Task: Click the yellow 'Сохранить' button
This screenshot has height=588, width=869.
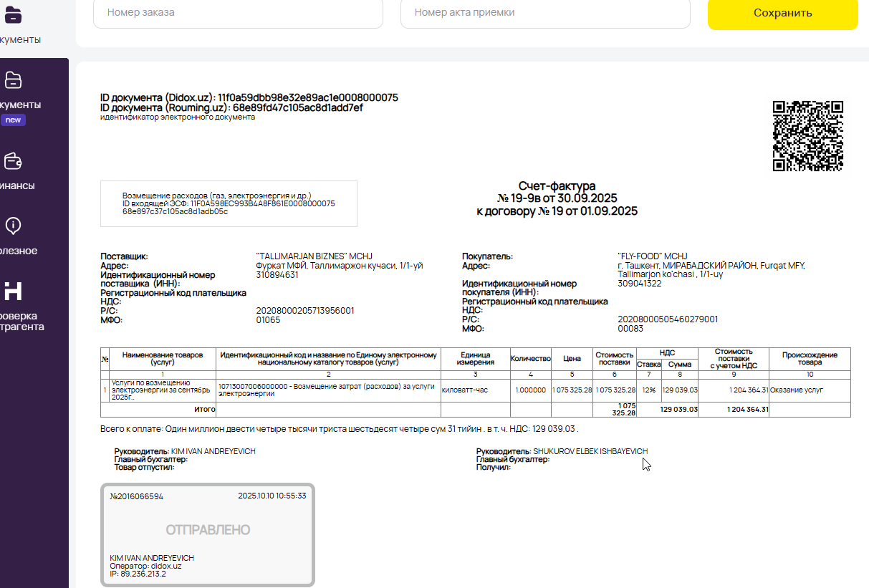Action: 782,13
